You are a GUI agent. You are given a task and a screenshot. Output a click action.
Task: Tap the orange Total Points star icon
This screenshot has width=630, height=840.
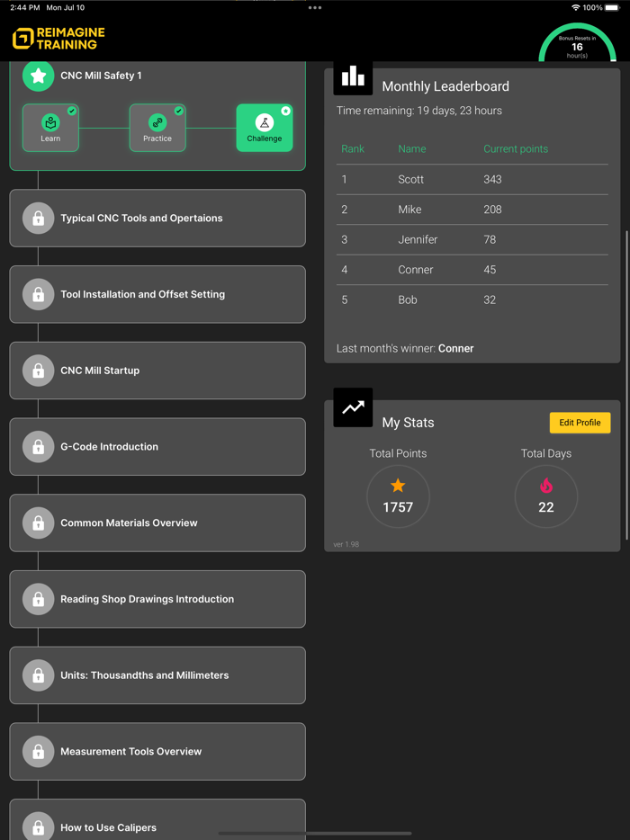(x=398, y=486)
